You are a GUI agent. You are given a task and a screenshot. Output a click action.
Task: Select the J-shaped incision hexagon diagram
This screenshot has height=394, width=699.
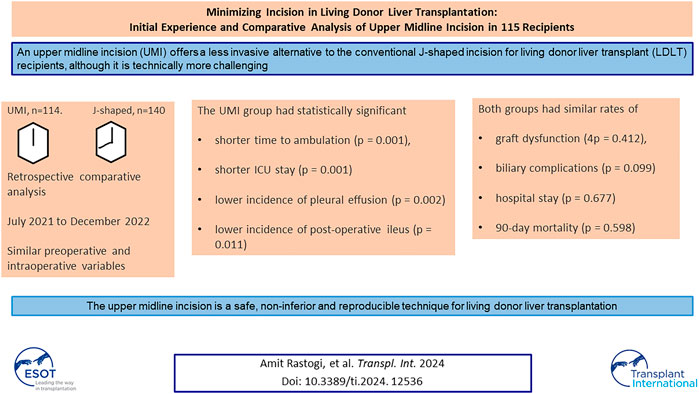click(x=111, y=142)
